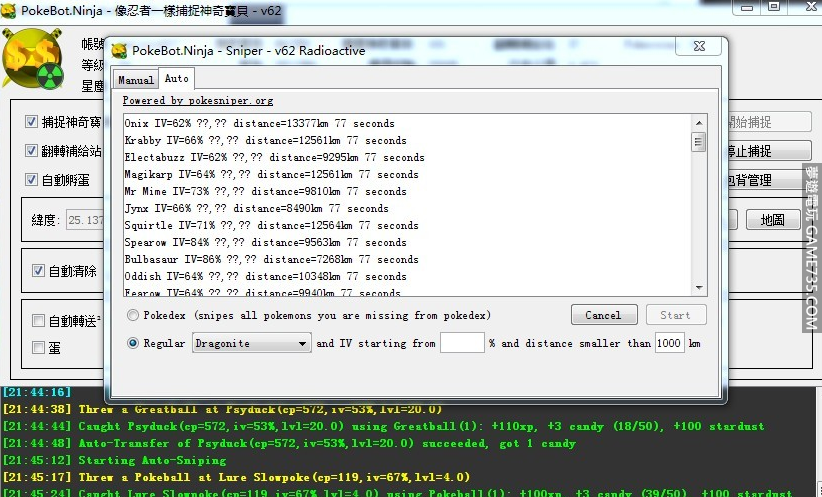Click the distance field showing 1000

(669, 343)
